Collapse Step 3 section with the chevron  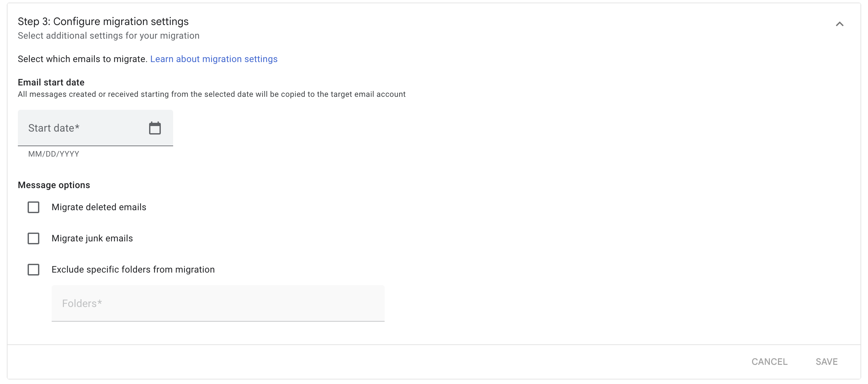[839, 24]
